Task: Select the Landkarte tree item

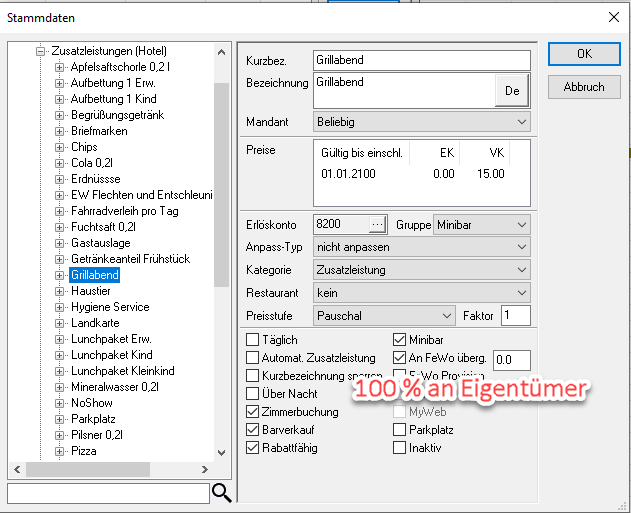Action: click(x=95, y=323)
